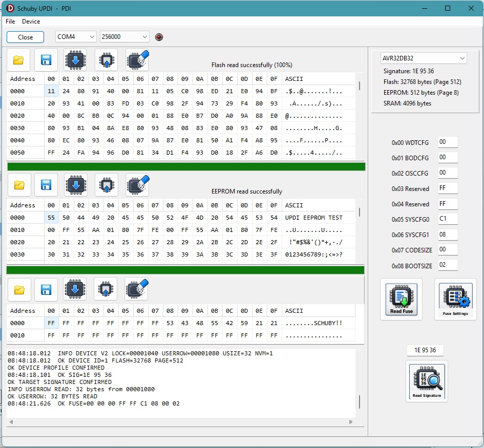Save the Flash data to disk
This screenshot has width=484, height=448.
click(46, 60)
